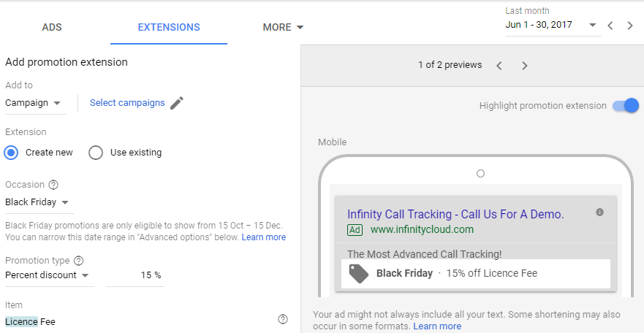The width and height of the screenshot is (644, 333).
Task: Switch to the ADS tab
Action: 52,27
